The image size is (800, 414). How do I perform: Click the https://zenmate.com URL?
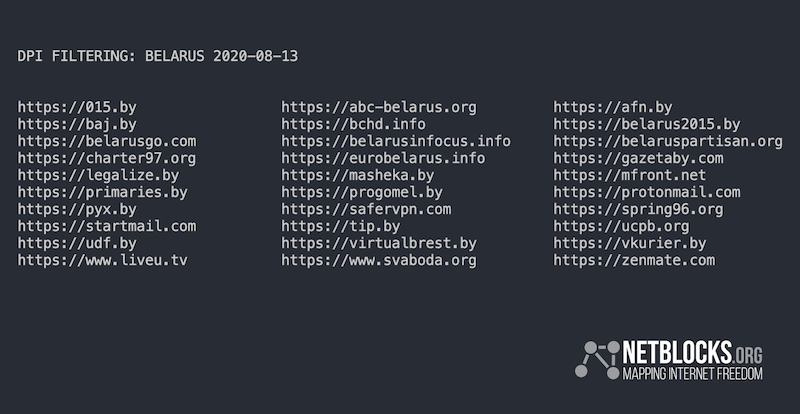point(634,260)
